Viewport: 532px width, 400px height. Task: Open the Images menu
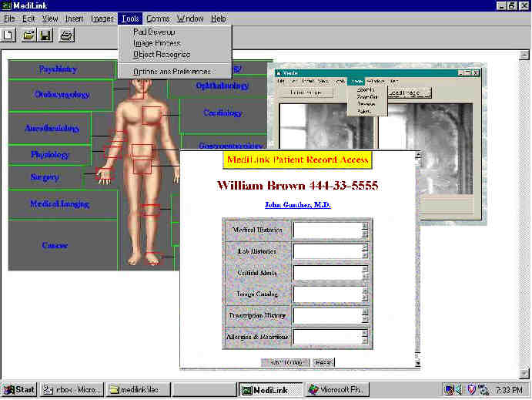[x=102, y=18]
